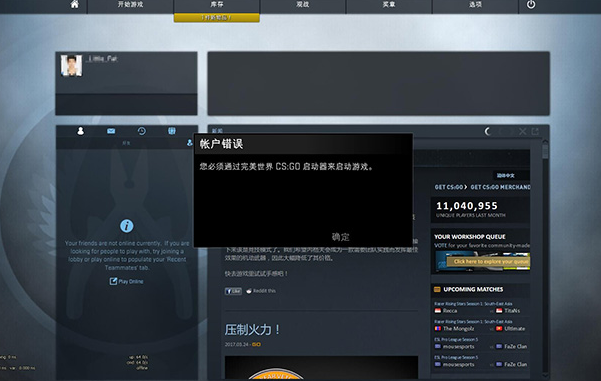Open the envelope invites tab
The height and width of the screenshot is (381, 601).
pos(111,131)
